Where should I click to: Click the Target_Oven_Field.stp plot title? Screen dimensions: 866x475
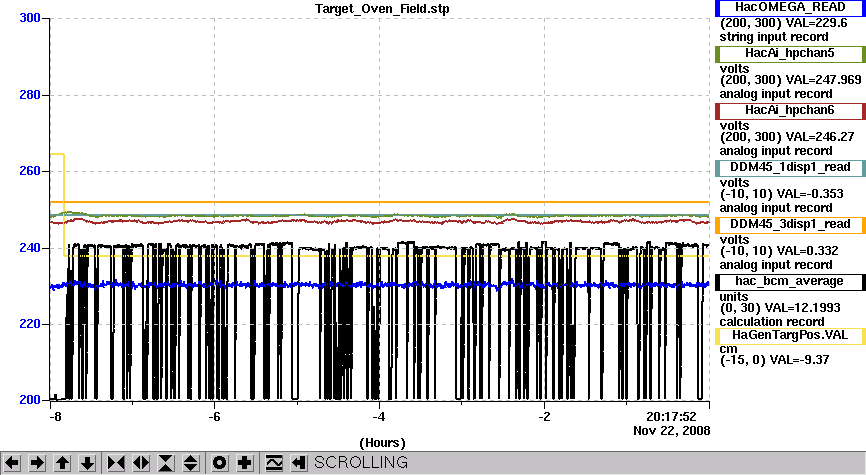coord(382,9)
